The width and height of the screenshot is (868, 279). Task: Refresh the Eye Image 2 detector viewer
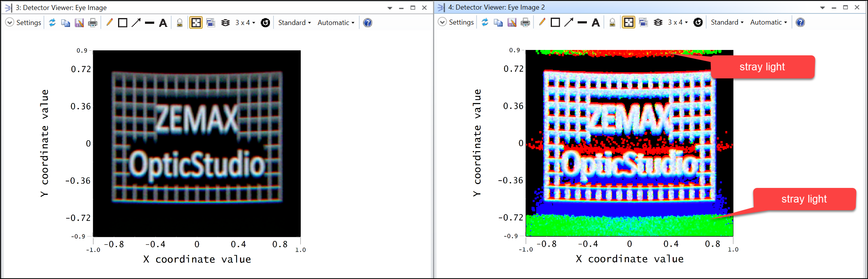tap(485, 22)
